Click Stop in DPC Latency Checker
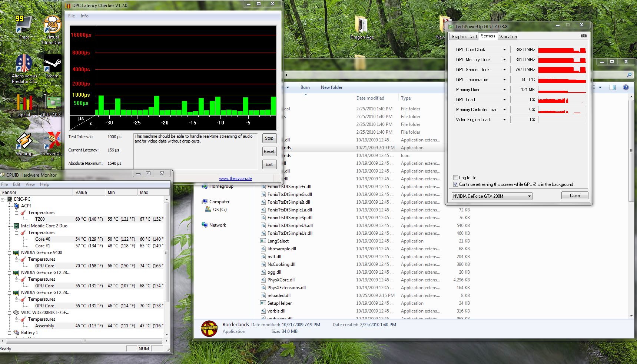 [x=269, y=138]
